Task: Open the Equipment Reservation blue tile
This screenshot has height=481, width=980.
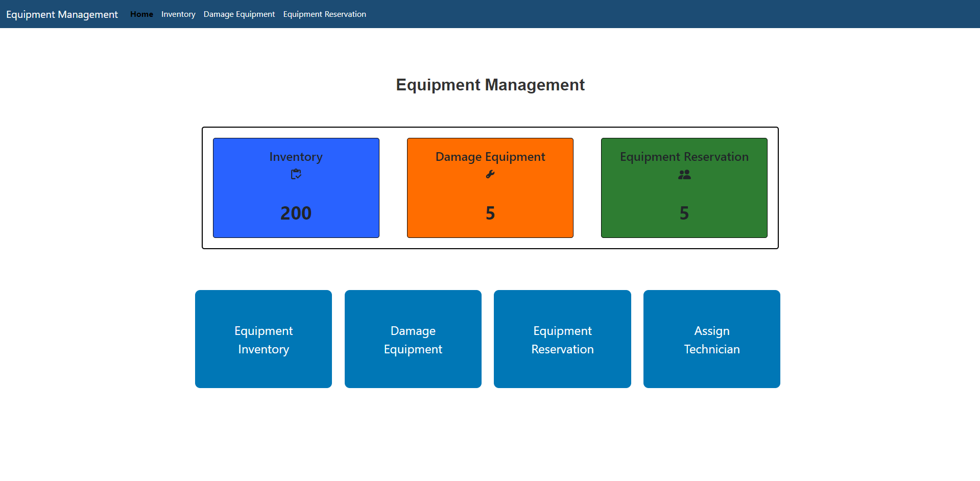Action: point(562,339)
